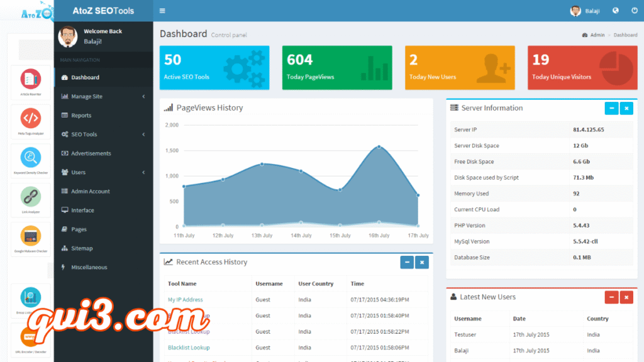Viewport: 644px width, 362px height.
Task: Open the Keyword Density Checker icon
Action: pos(31,158)
